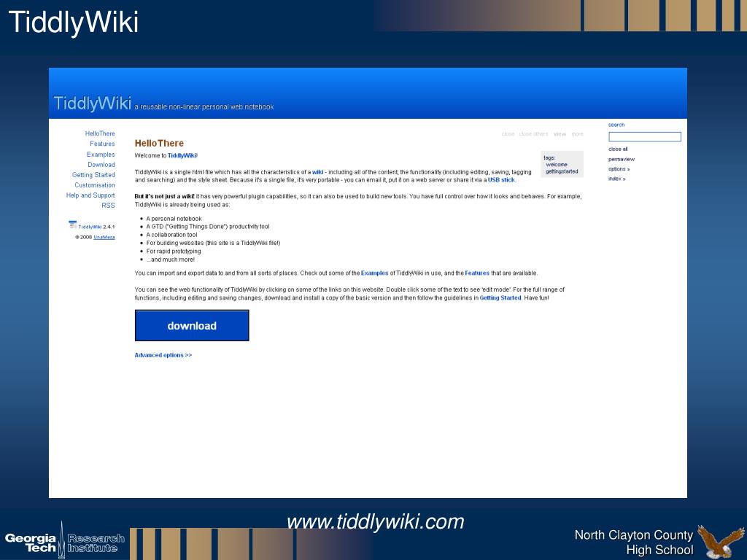This screenshot has width=747, height=560.
Task: Click the Georgia Tech Research Institute logo
Action: (x=65, y=542)
